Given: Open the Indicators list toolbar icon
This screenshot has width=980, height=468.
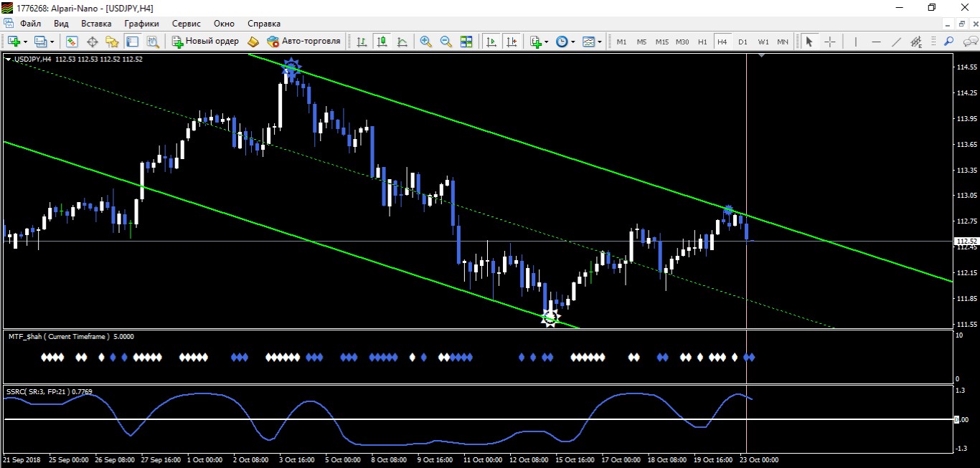Looking at the screenshot, I should coord(535,42).
